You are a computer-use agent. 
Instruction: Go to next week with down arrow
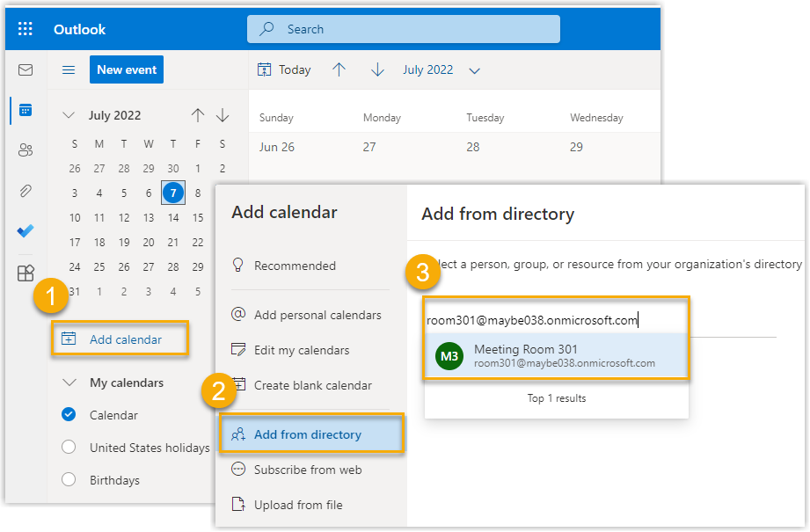point(378,70)
